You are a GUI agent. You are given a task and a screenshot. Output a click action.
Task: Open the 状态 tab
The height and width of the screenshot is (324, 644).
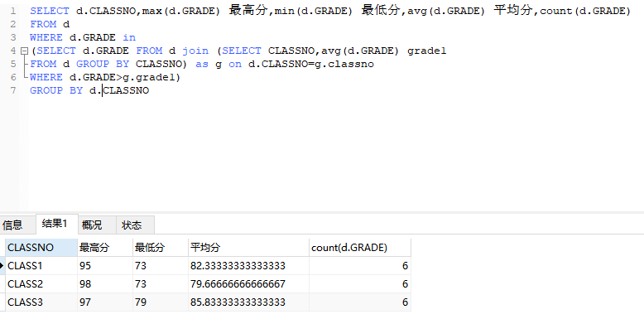tap(135, 225)
